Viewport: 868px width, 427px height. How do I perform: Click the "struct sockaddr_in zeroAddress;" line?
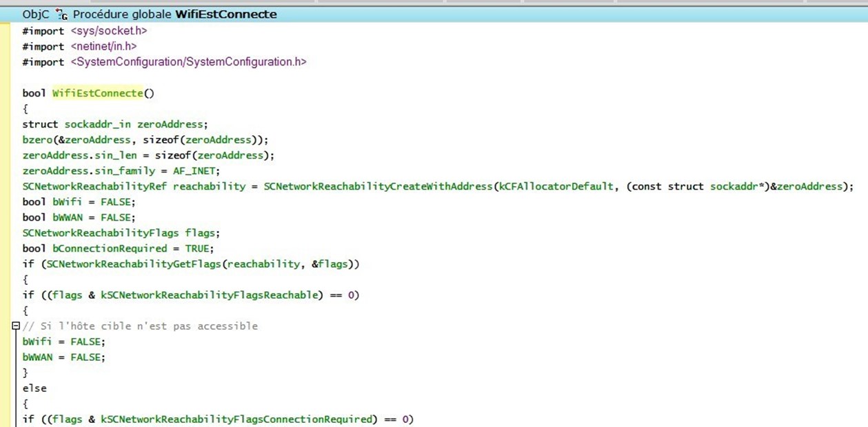[115, 124]
